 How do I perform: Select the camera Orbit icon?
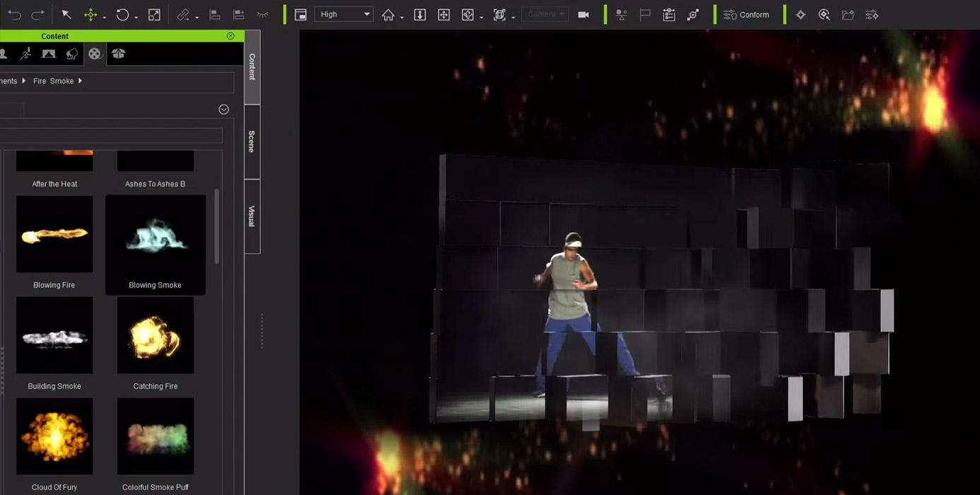[467, 14]
